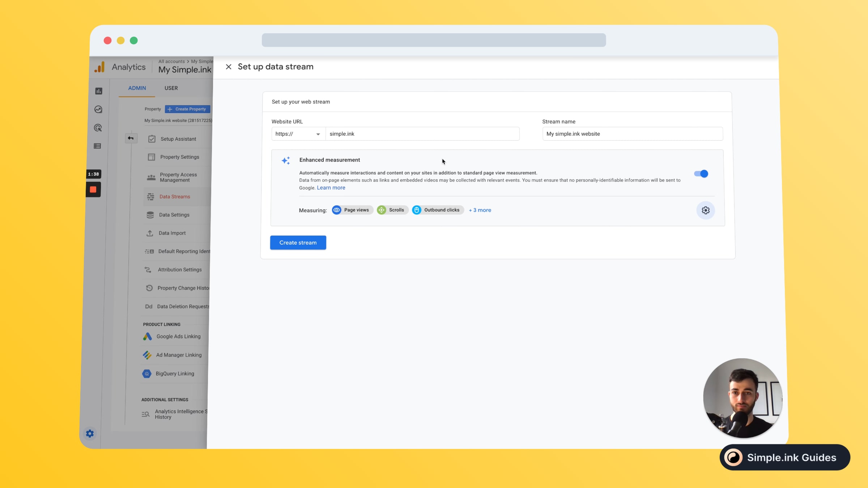Image resolution: width=868 pixels, height=488 pixels.
Task: Open Data Settings
Action: point(174,215)
